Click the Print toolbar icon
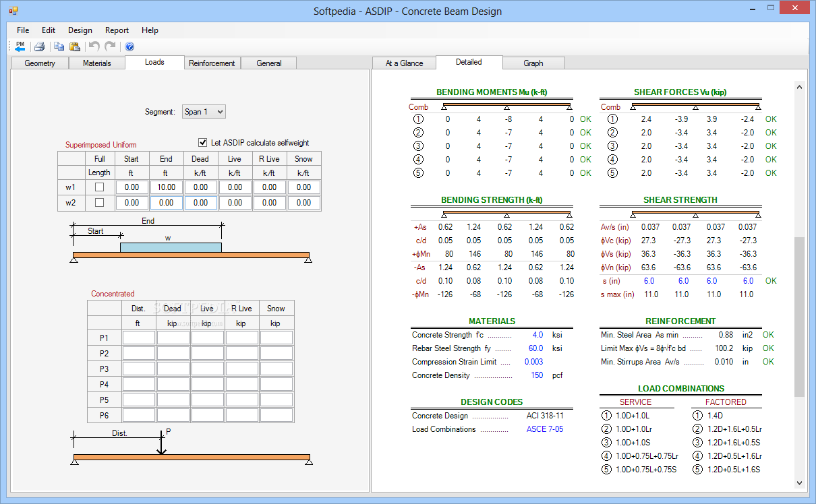 tap(39, 46)
